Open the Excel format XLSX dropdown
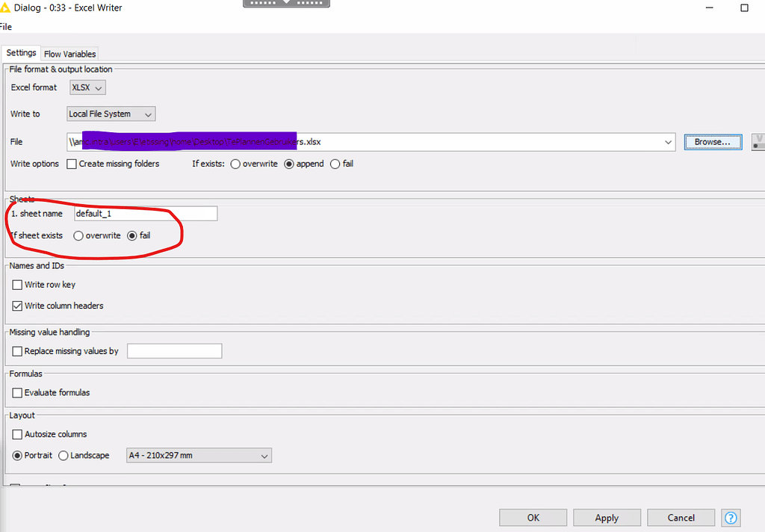Image resolution: width=765 pixels, height=532 pixels. pos(87,88)
